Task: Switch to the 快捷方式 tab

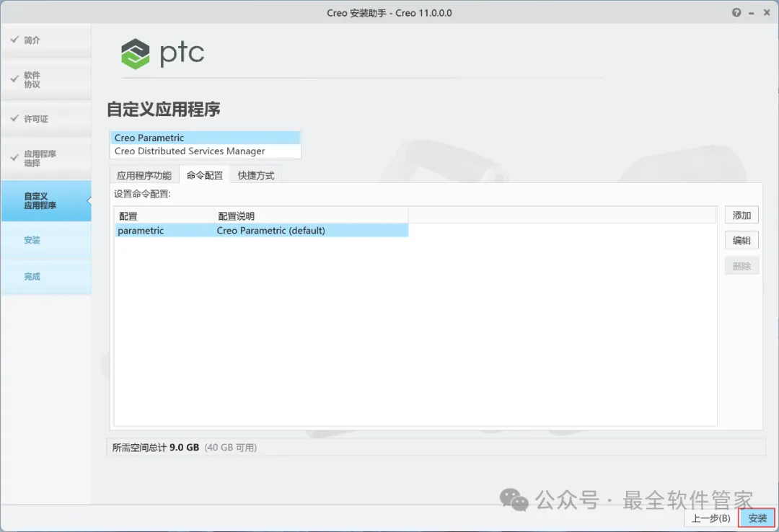Action: click(x=256, y=175)
